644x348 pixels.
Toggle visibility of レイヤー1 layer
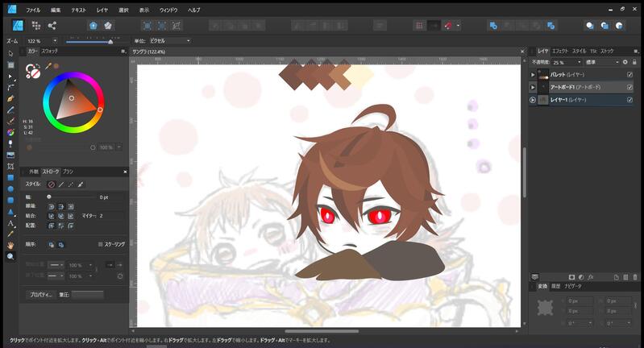click(x=629, y=100)
